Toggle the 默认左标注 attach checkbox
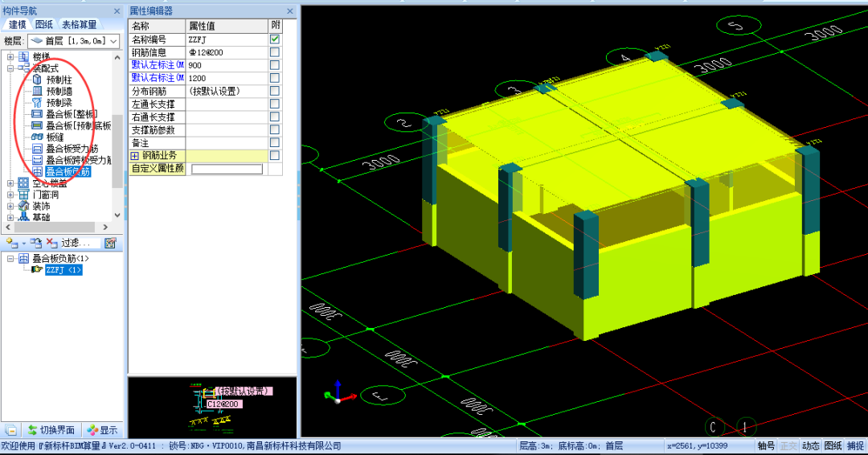Screen dimensions: 868x455 [x=275, y=65]
